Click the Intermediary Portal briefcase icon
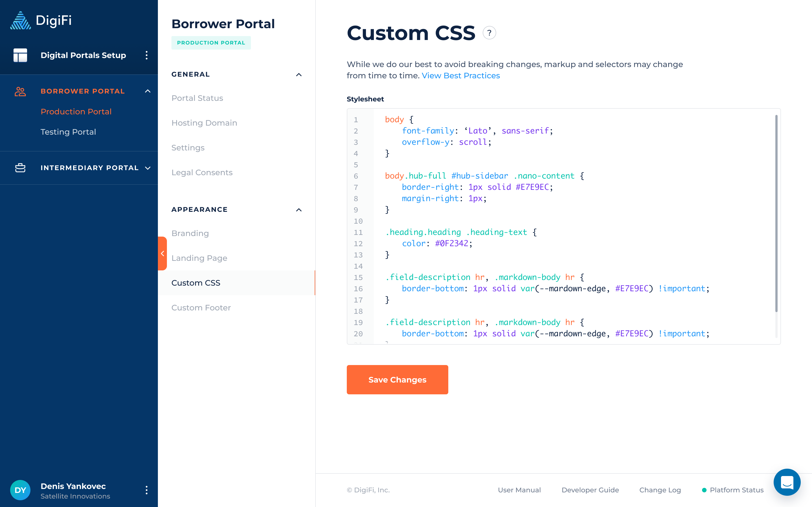The image size is (812, 507). 20,168
